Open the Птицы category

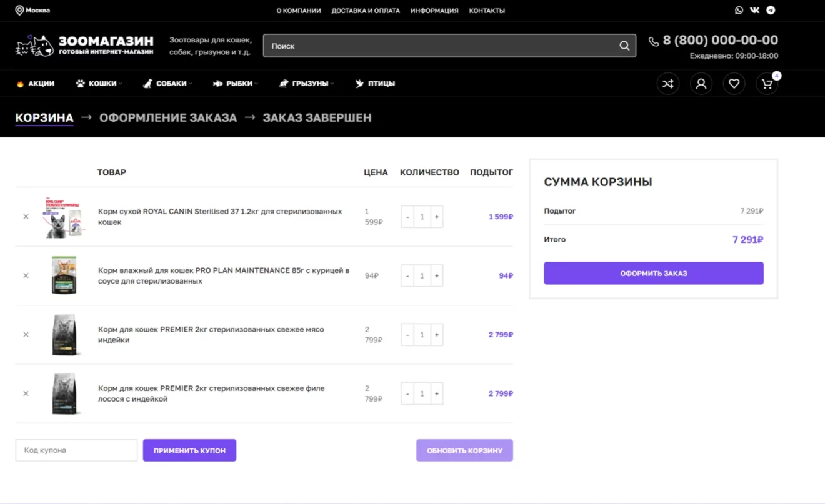(x=375, y=84)
